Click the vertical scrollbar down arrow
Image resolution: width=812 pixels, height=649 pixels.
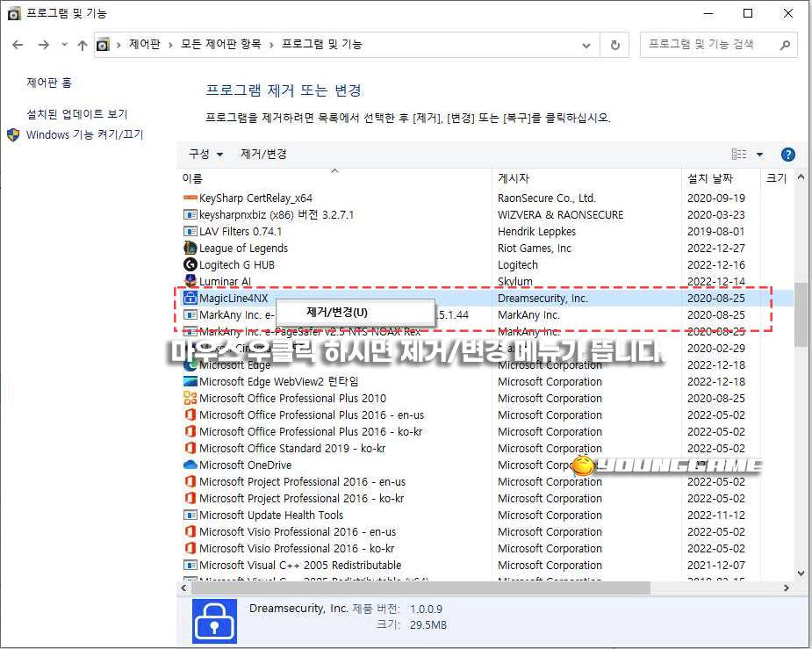pos(801,573)
